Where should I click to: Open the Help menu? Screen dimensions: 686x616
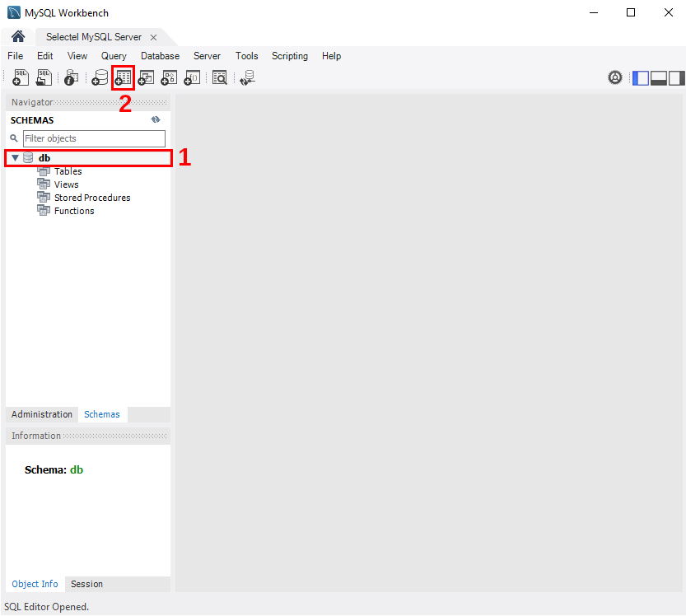pyautogui.click(x=331, y=56)
